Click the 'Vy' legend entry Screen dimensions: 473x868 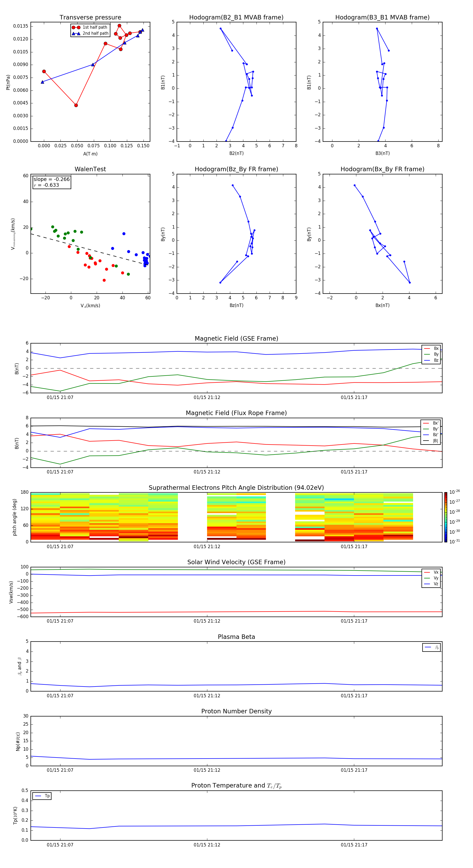pyautogui.click(x=431, y=578)
